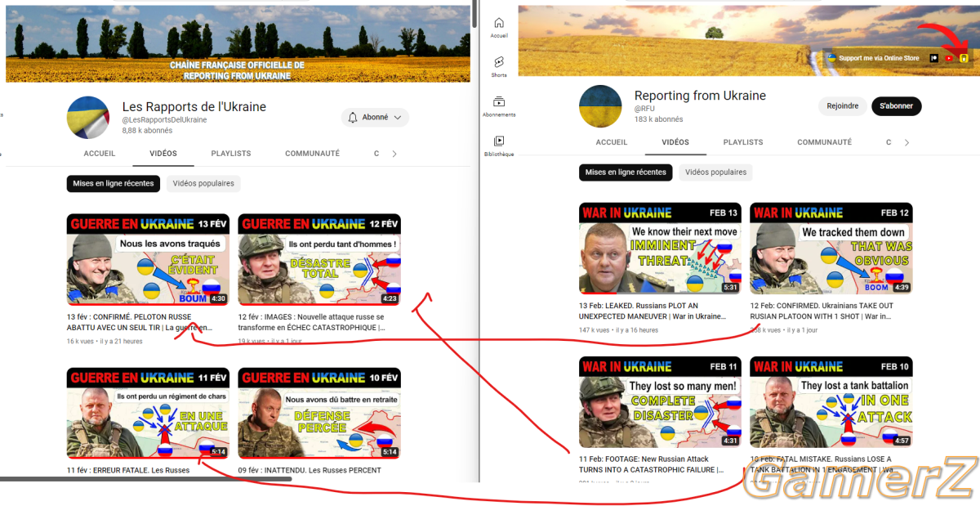This screenshot has height=506, width=980.
Task: Click the Patreon icon on the Reporting from Ukraine banner
Action: coord(933,58)
